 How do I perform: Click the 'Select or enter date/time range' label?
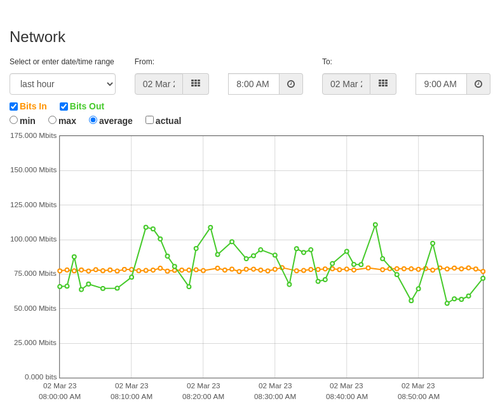(62, 62)
